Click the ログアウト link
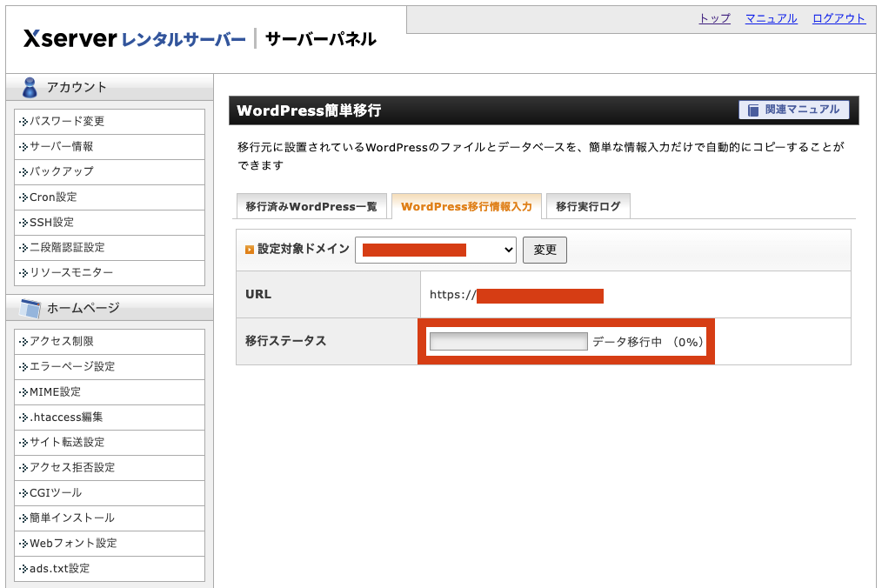Viewport: 882px width, 588px height. click(839, 18)
